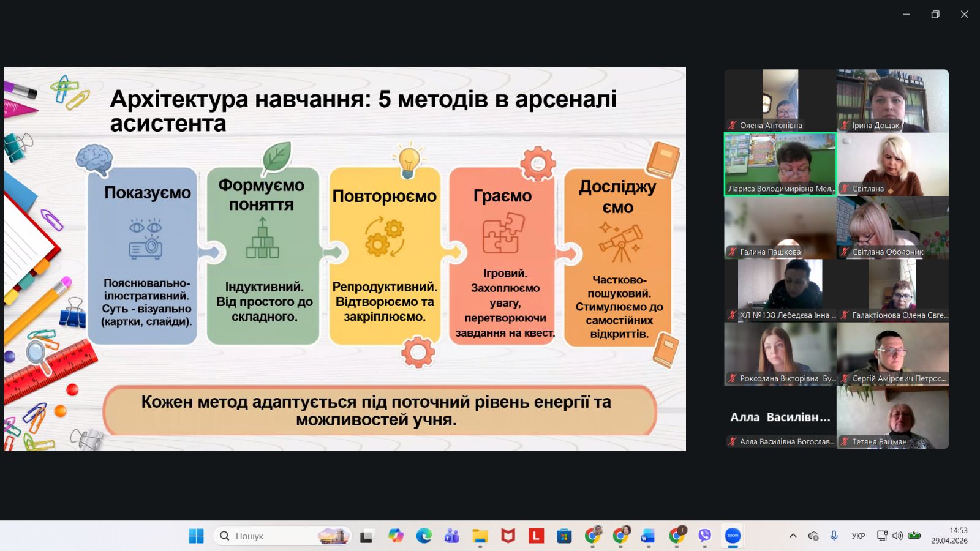The width and height of the screenshot is (980, 551).
Task: Open the volume control in the system tray
Action: (x=897, y=536)
